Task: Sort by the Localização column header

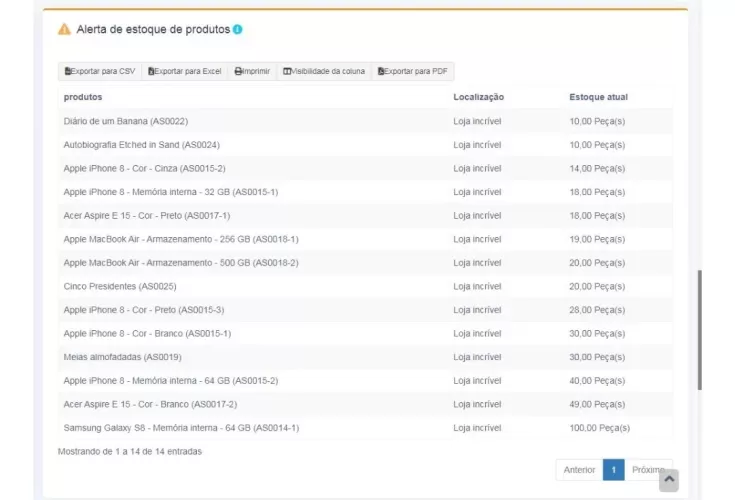Action: click(x=478, y=97)
